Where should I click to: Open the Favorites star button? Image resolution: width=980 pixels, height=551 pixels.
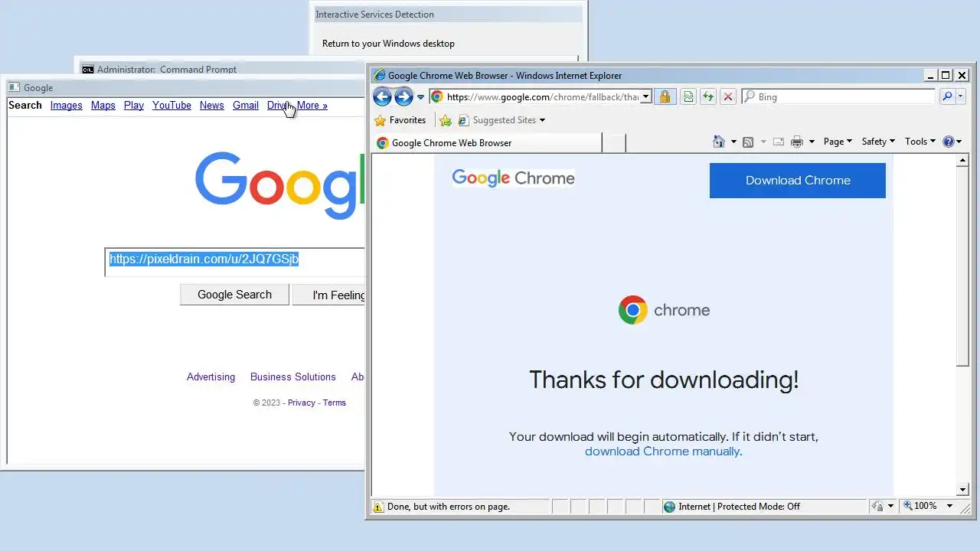(400, 120)
